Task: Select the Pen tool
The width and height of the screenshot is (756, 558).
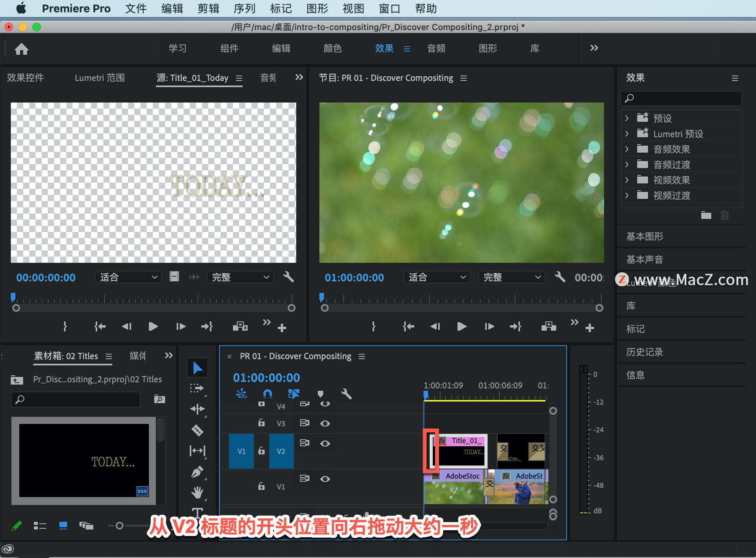Action: click(197, 471)
